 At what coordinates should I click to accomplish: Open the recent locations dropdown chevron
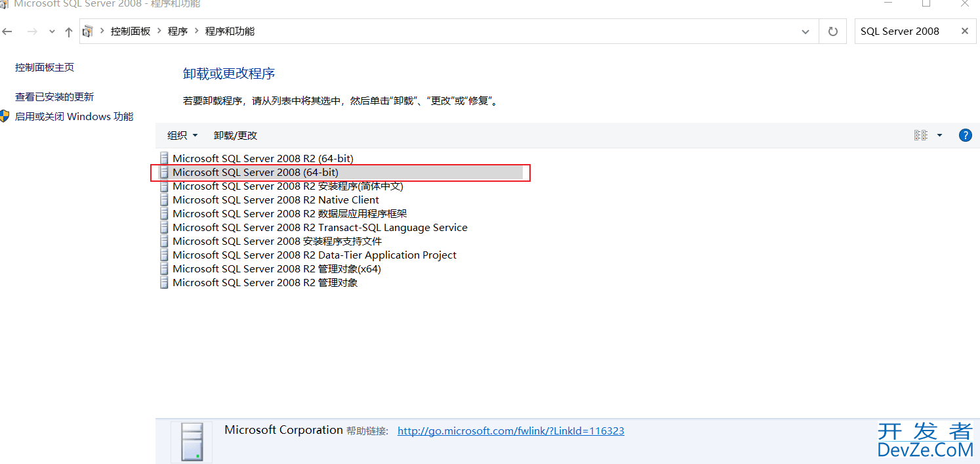52,32
